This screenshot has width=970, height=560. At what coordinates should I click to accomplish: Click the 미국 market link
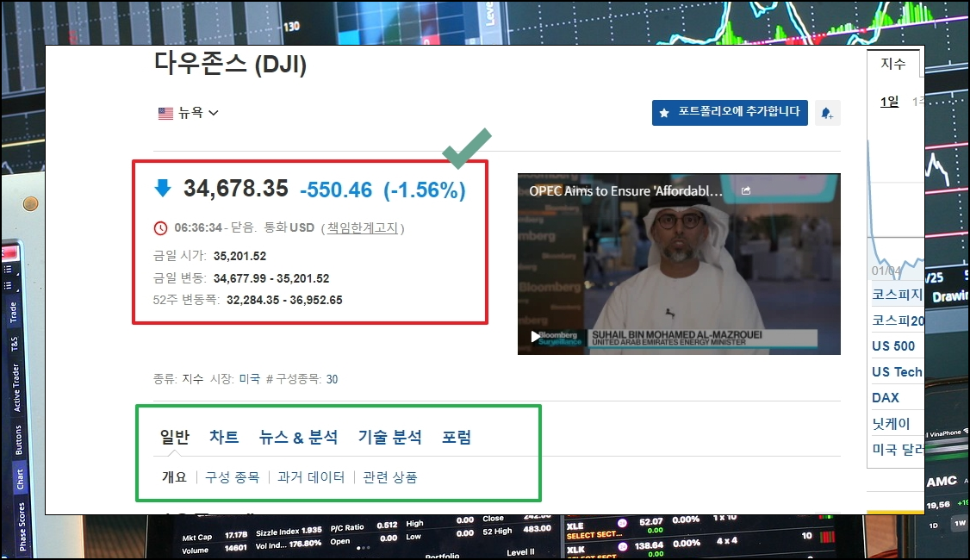[249, 379]
